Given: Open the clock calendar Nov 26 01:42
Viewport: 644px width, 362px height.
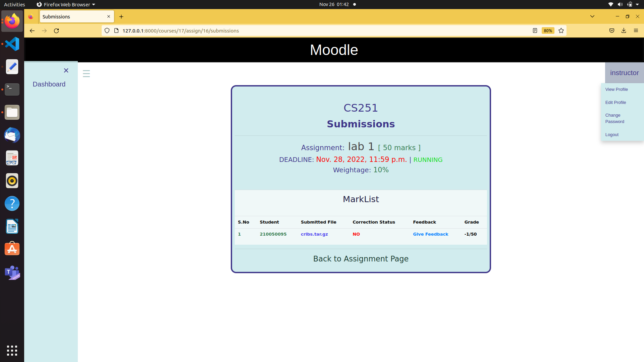Looking at the screenshot, I should [x=334, y=4].
